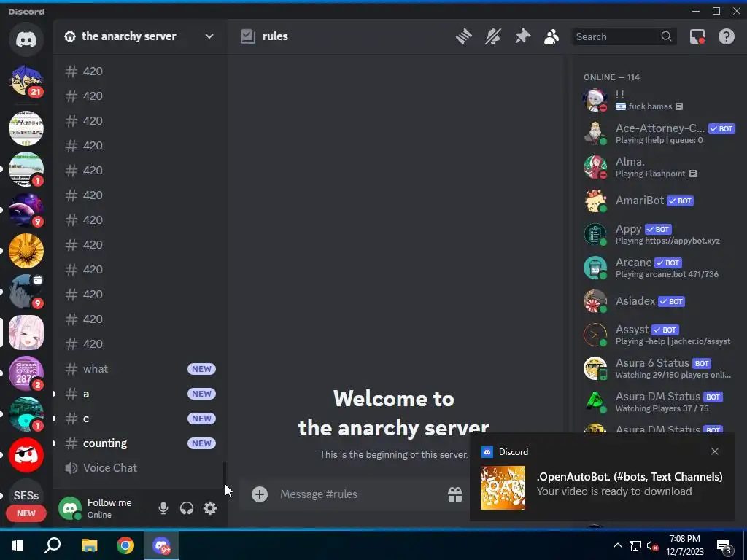
Task: Deafen with headphones icon
Action: (x=187, y=508)
